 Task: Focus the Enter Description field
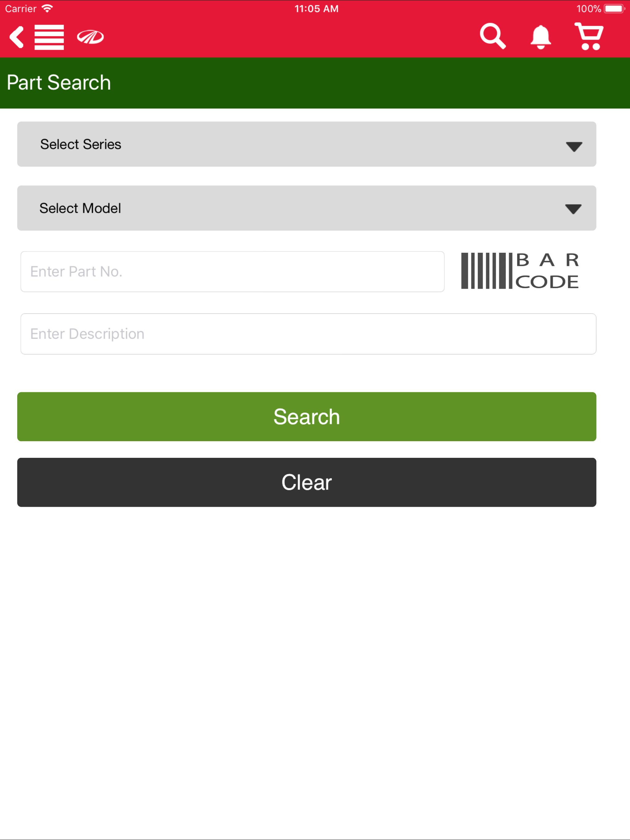(x=308, y=334)
